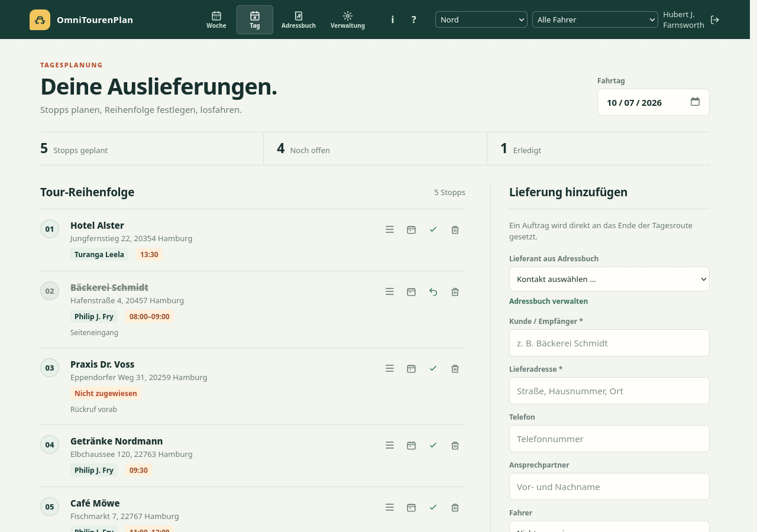This screenshot has height=532, width=757.
Task: Follow the Adressbuch verwalten link
Action: click(548, 301)
